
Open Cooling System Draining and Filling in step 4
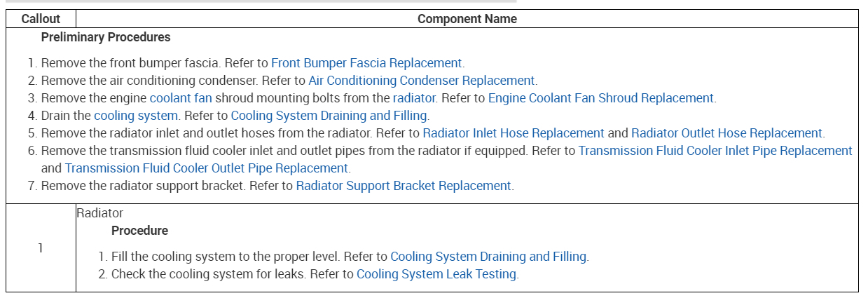(329, 115)
